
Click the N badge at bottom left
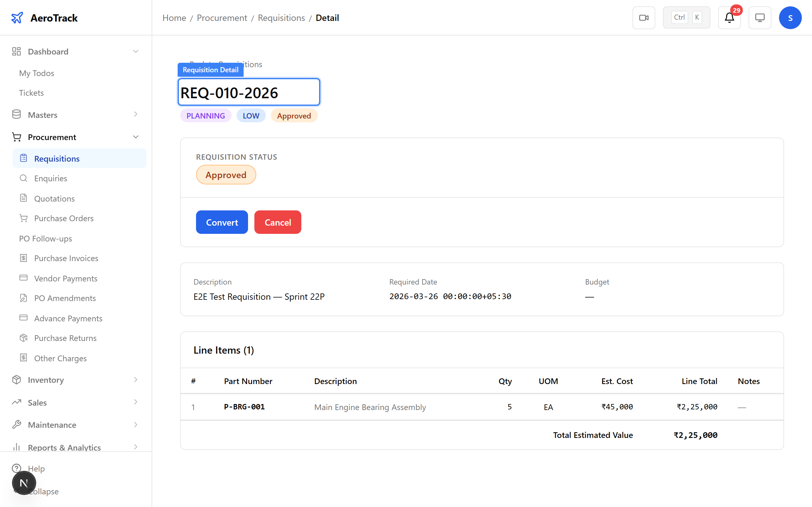tap(23, 483)
